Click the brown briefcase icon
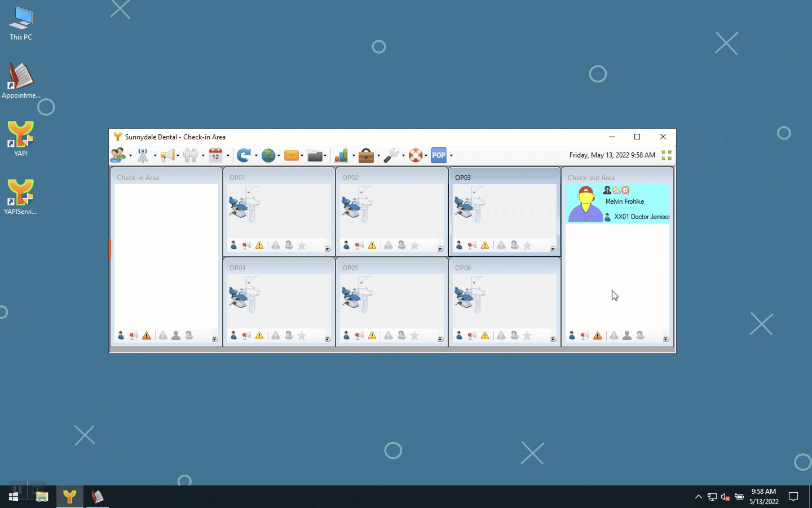 pos(366,155)
